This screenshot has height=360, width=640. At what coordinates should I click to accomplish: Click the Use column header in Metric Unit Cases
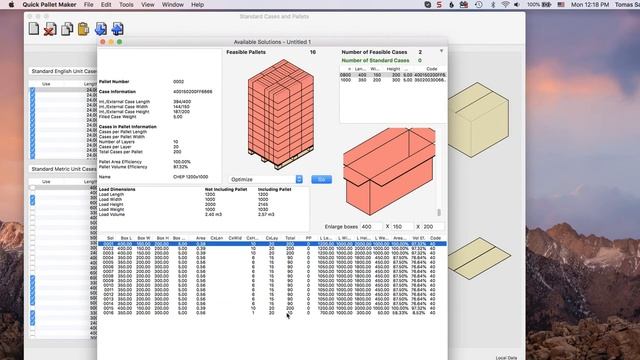pyautogui.click(x=46, y=182)
